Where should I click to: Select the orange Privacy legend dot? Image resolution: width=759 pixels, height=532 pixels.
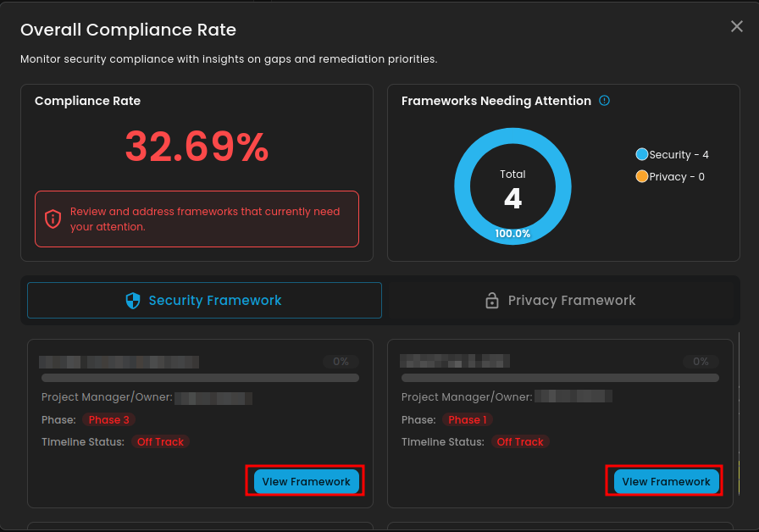[x=641, y=177]
